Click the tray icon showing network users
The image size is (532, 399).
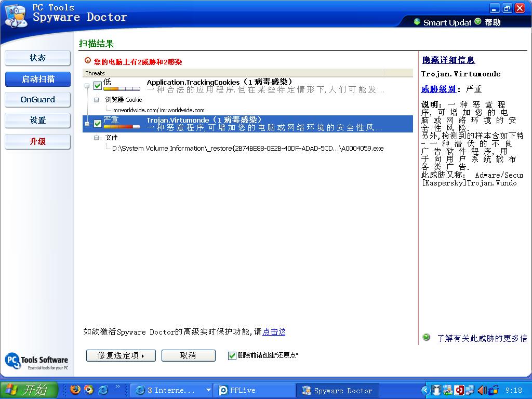tap(448, 390)
